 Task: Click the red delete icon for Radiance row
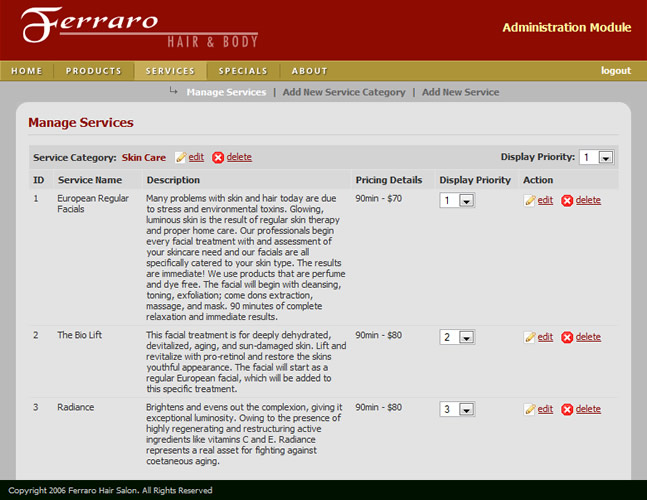tap(567, 409)
